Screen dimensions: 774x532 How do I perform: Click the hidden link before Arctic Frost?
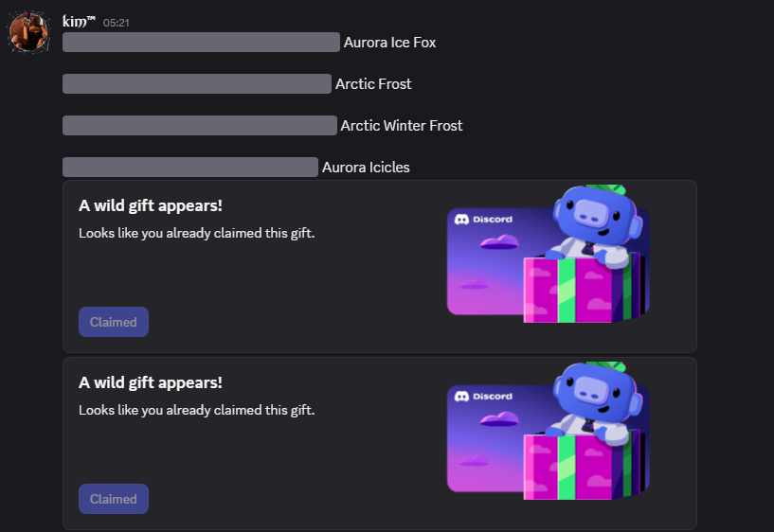coord(197,83)
